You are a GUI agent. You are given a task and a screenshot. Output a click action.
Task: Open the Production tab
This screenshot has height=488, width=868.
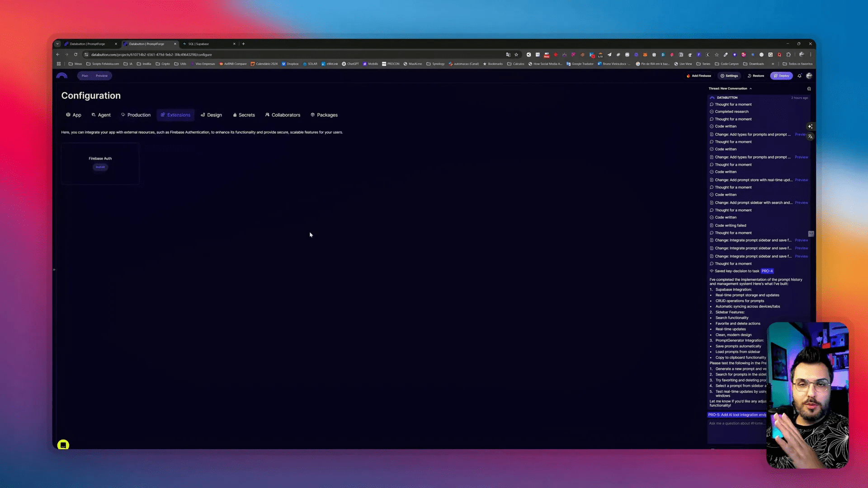pos(136,115)
